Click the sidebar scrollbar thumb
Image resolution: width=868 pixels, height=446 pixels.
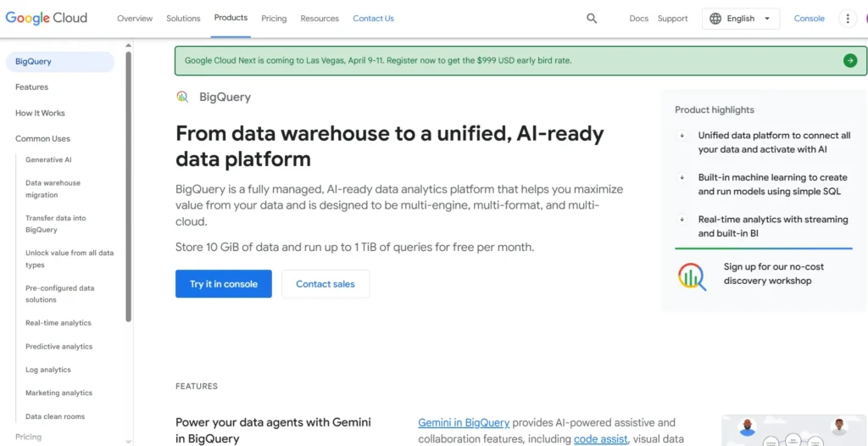[129, 187]
